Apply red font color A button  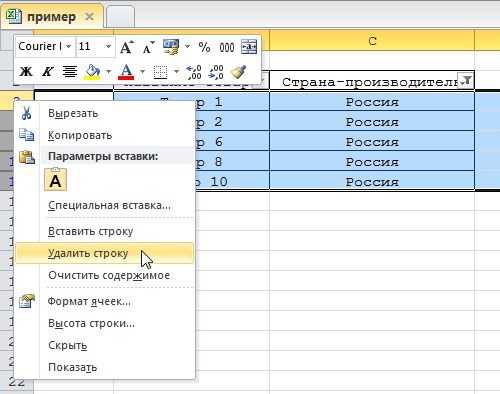point(126,72)
